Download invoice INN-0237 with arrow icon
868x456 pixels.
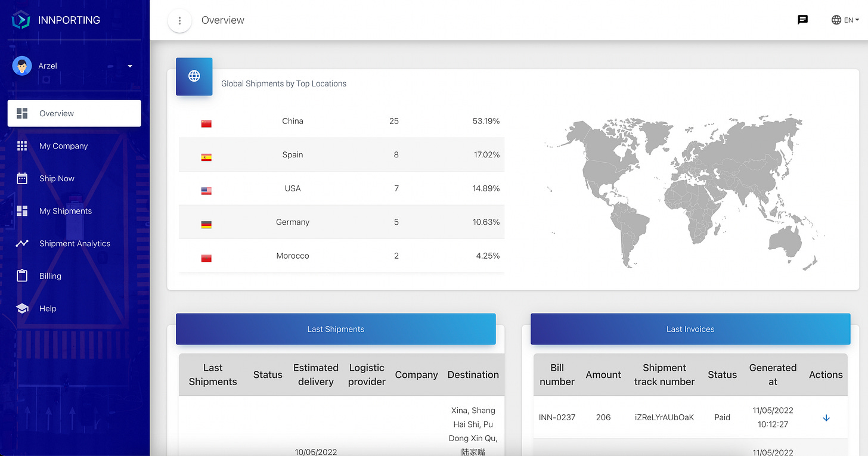pyautogui.click(x=826, y=418)
